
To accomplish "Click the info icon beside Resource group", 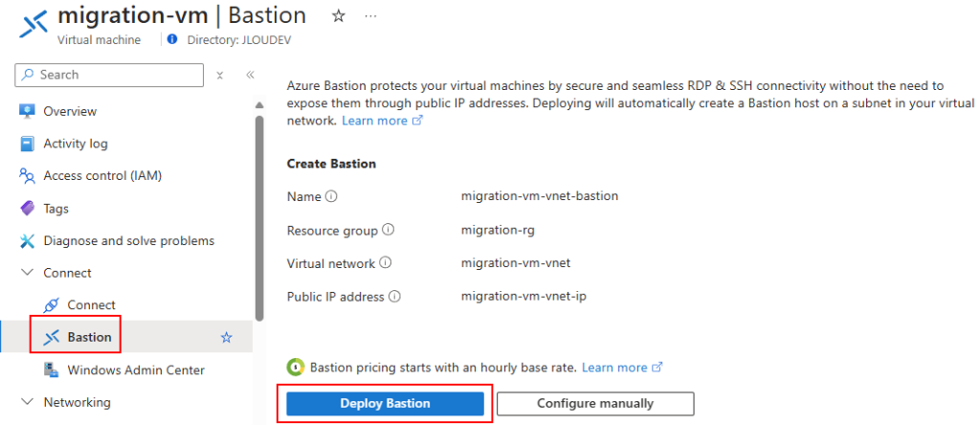I will click(x=389, y=230).
